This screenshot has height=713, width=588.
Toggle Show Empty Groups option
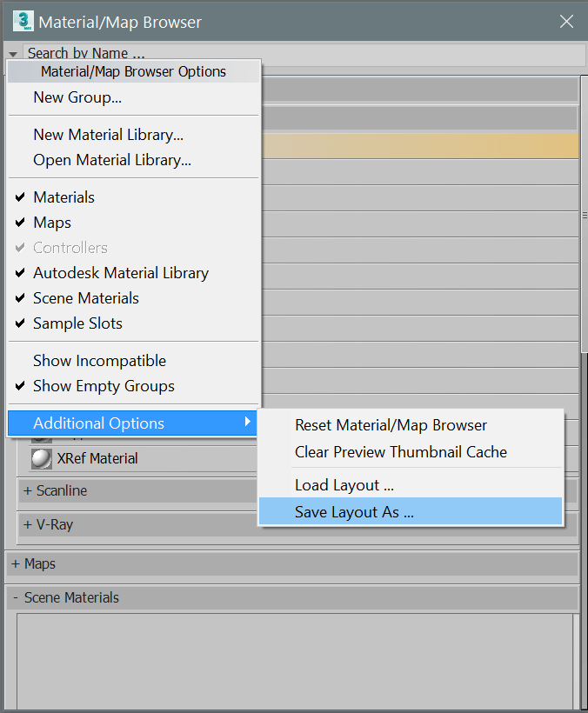(x=134, y=386)
